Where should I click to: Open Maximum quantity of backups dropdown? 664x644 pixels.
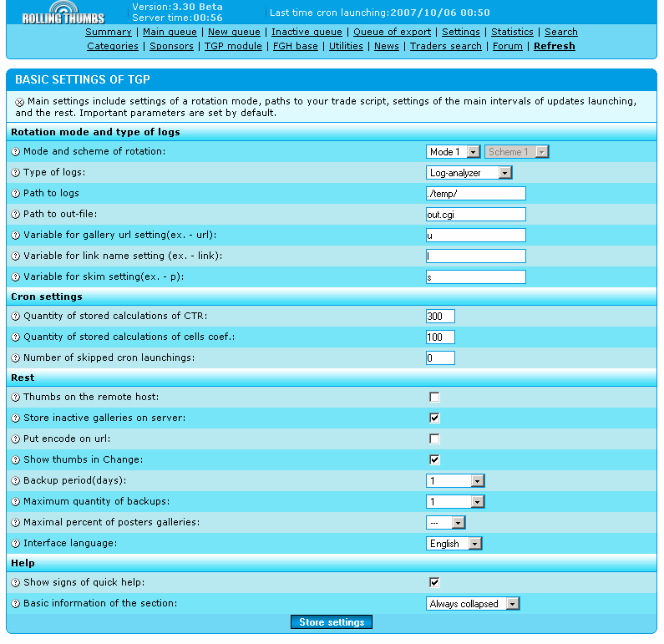coord(455,502)
